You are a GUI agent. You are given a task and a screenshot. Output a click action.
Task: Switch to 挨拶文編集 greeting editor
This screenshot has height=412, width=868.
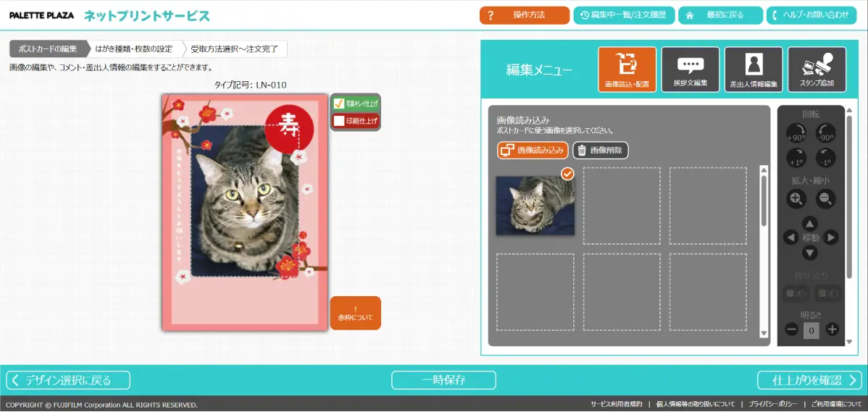click(690, 70)
